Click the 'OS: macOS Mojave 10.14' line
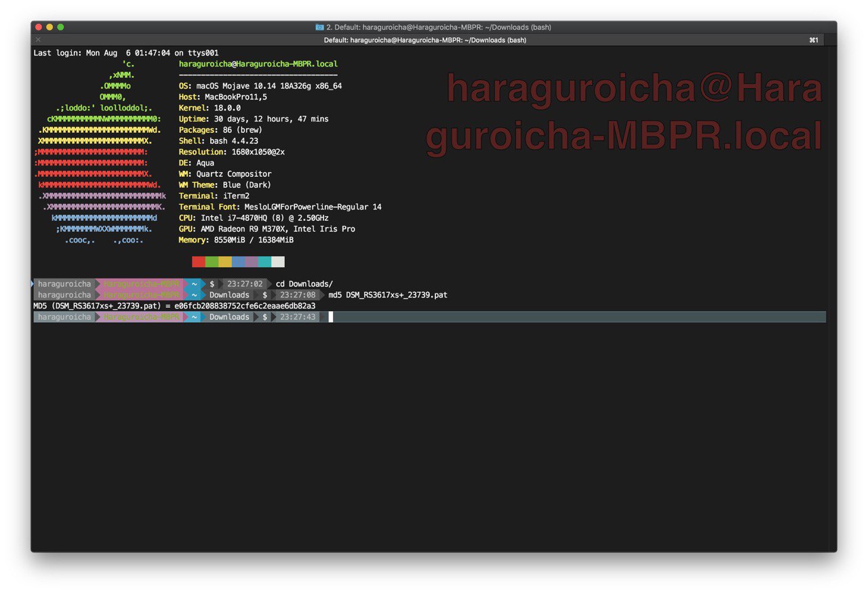This screenshot has width=868, height=593. pyautogui.click(x=260, y=86)
